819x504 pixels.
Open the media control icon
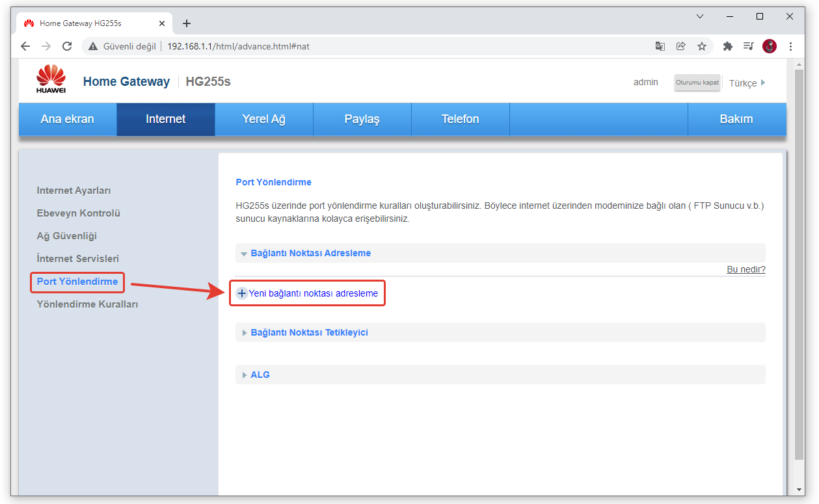point(749,46)
